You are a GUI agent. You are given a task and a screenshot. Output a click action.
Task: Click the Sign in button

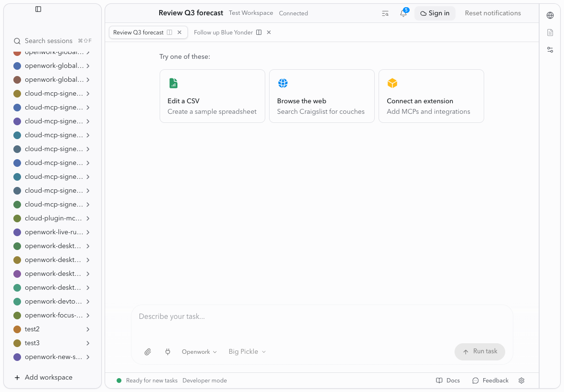click(434, 13)
